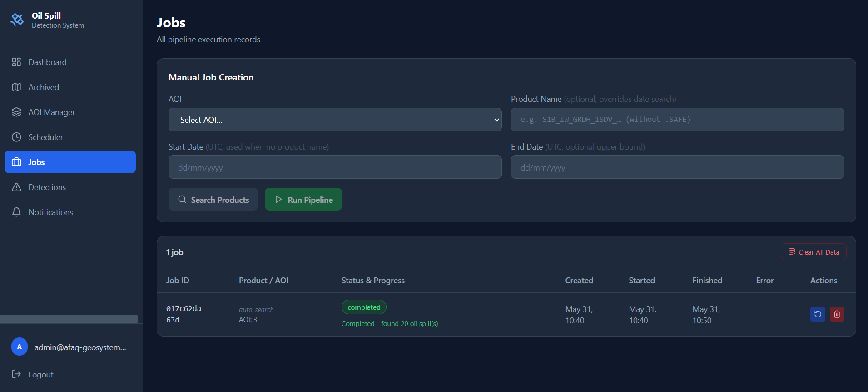Open the Dashboard page
This screenshot has width=868, height=392.
point(70,62)
